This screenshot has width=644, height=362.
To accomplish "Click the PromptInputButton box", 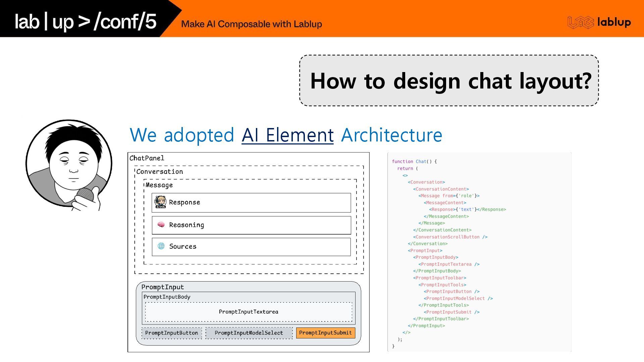I will point(171,333).
